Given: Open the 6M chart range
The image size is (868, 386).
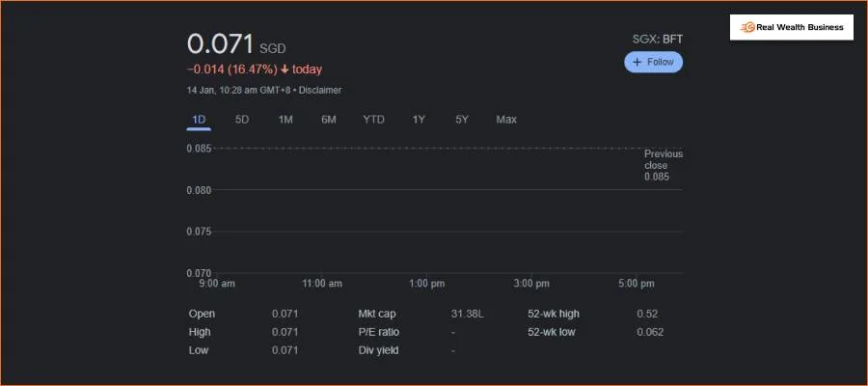Looking at the screenshot, I should (x=329, y=120).
